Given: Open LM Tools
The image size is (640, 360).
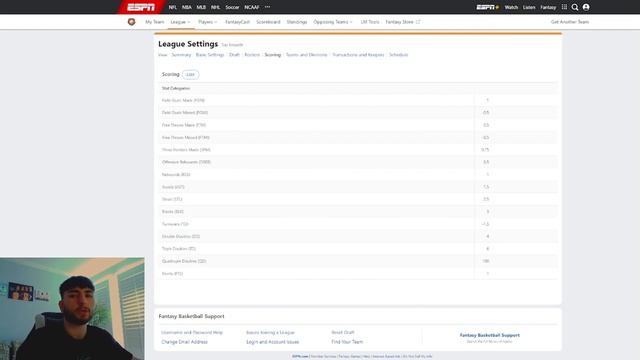Looking at the screenshot, I should click(370, 22).
